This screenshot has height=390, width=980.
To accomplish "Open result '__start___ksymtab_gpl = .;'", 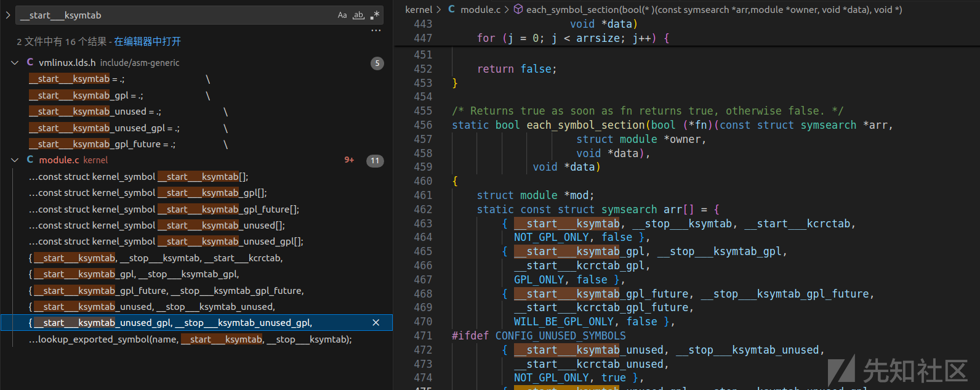I will [197, 95].
